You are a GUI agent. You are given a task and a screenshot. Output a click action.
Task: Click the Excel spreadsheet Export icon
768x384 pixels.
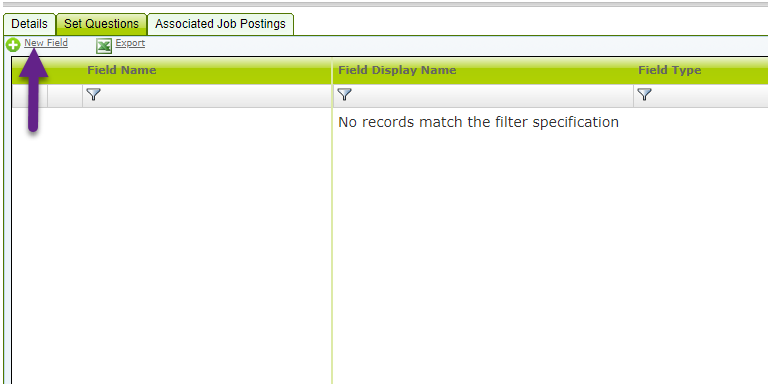[104, 46]
